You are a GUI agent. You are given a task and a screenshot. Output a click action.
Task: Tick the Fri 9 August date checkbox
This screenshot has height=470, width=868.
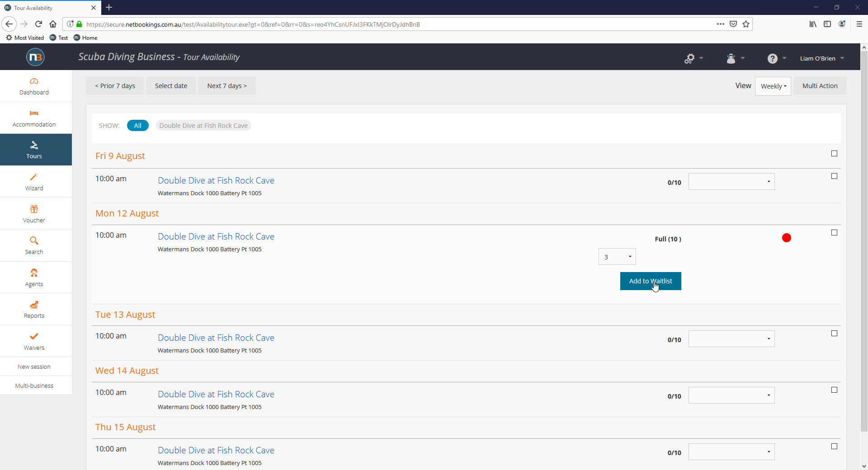pos(835,154)
